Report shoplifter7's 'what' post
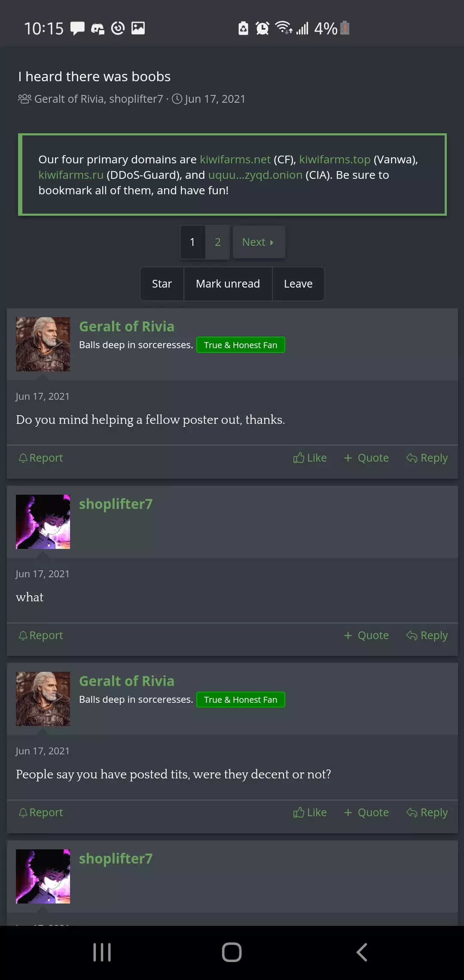 click(x=41, y=635)
